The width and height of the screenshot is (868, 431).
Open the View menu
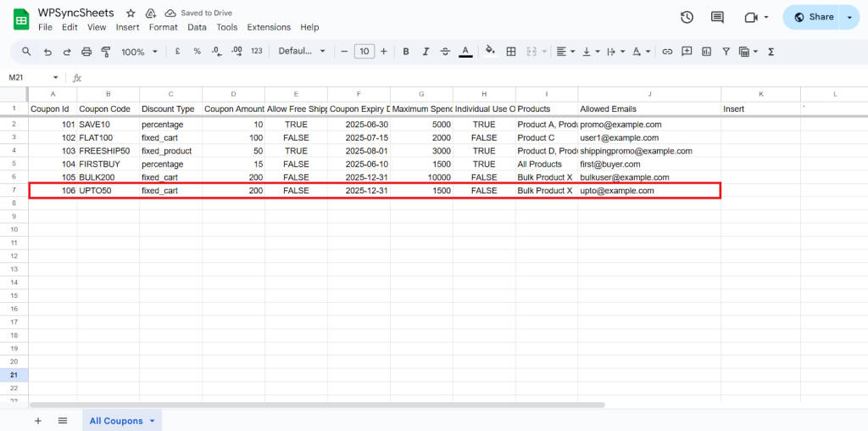97,27
